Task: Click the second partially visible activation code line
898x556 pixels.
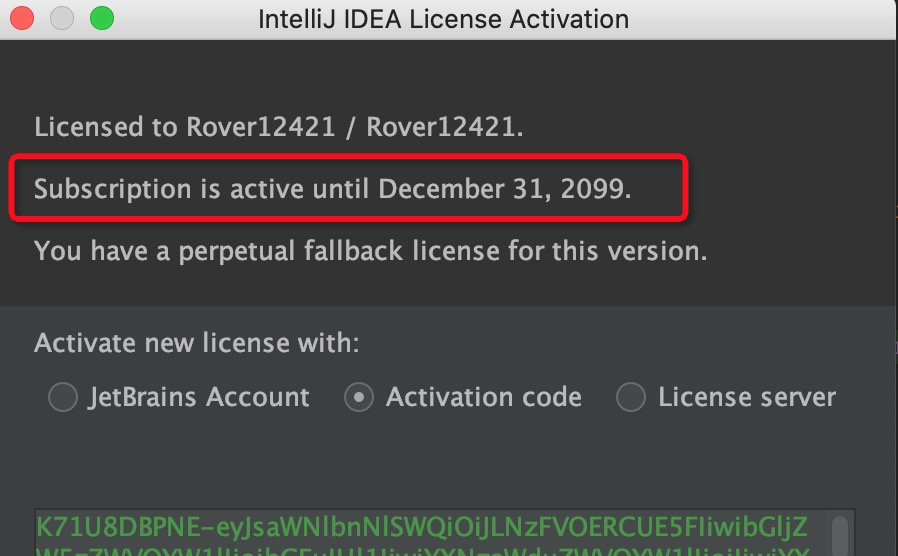Action: tap(420, 550)
